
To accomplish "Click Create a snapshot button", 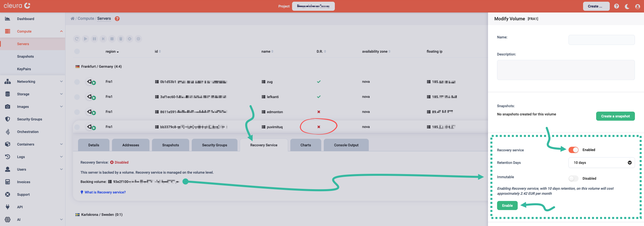I will click(x=615, y=116).
